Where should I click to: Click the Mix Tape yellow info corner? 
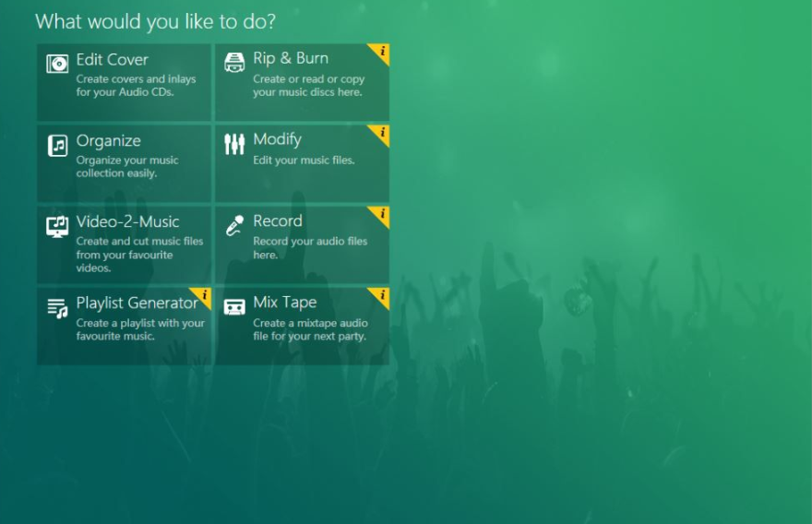point(381,295)
